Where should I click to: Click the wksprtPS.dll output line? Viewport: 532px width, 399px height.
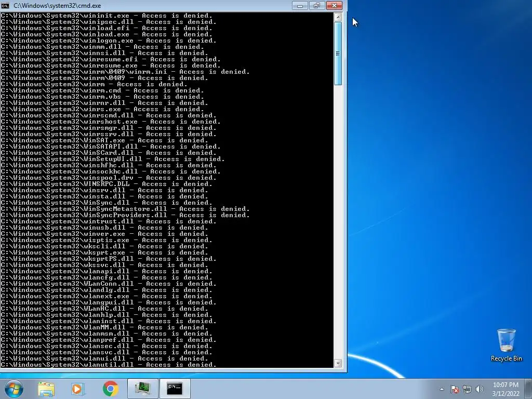pyautogui.click(x=108, y=259)
